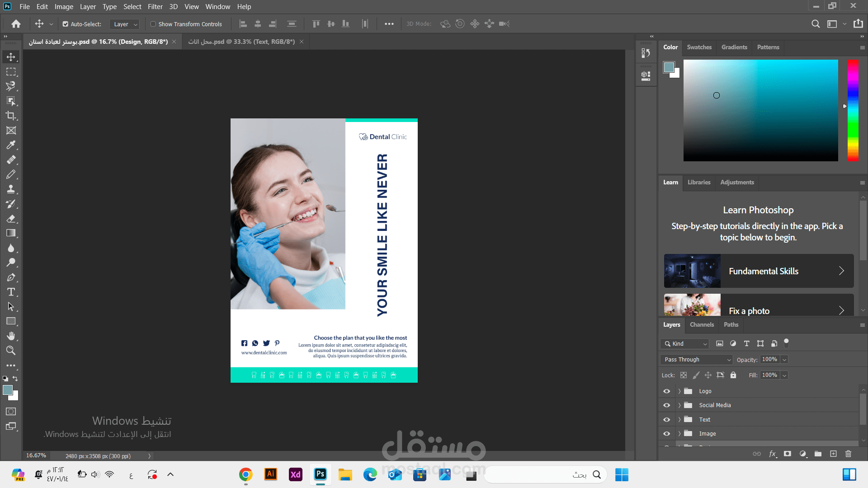Enable Show Transform Controls checkbox
Viewport: 868px width, 488px height.
(153, 24)
